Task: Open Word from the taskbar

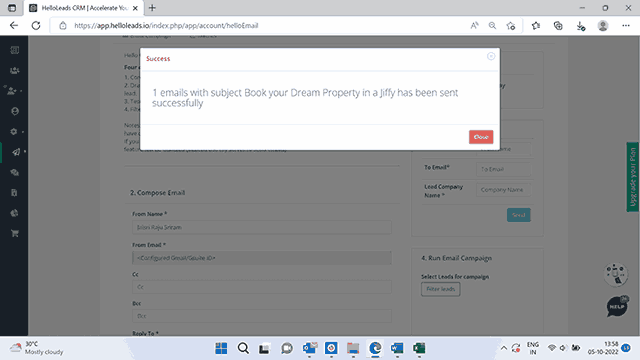Action: [x=397, y=348]
